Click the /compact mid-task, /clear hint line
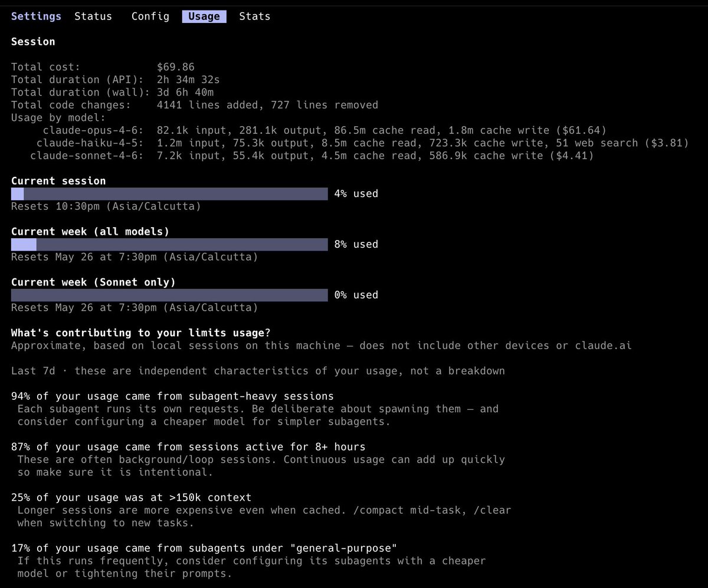Screen dimensions: 708x588 click(264, 510)
